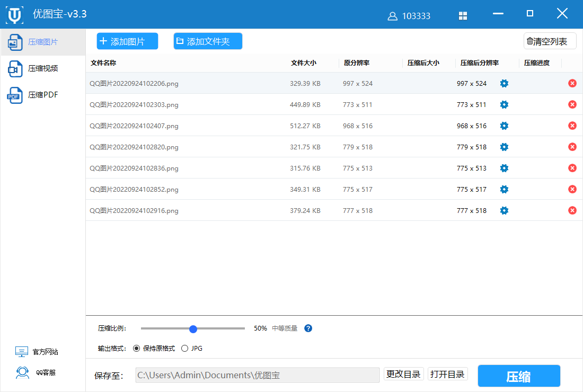Click 清空列表 to clear the list
The image size is (583, 392).
[x=550, y=41]
